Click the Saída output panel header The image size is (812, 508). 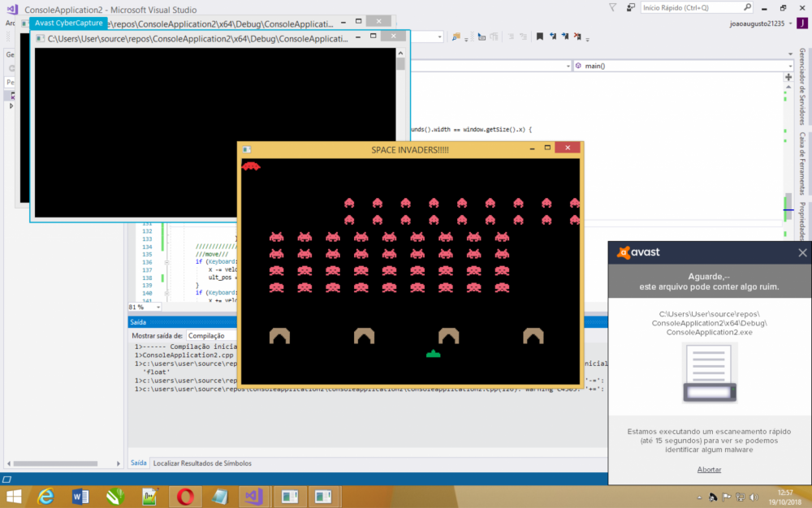[x=368, y=322]
